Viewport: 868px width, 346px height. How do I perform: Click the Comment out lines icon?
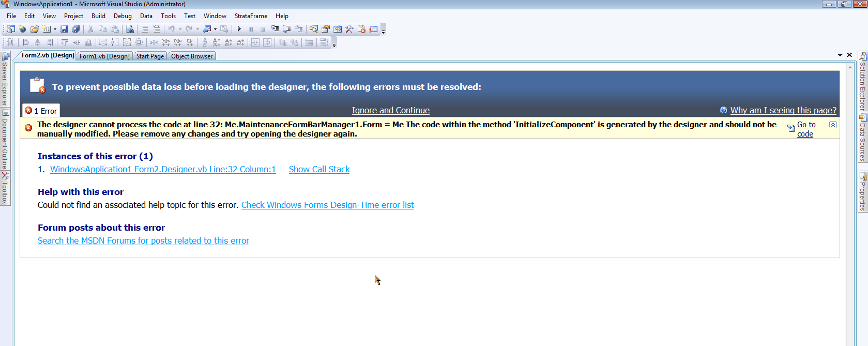coord(145,29)
